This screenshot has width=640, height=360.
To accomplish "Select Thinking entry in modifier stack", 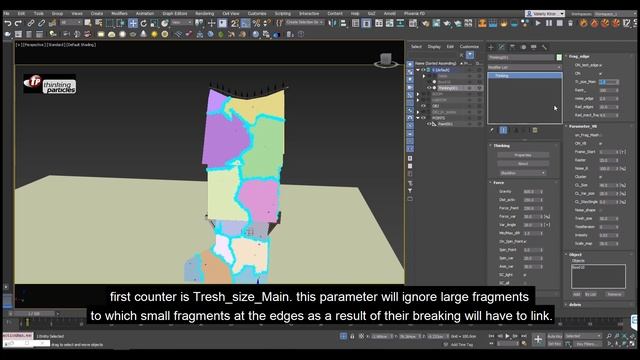I will click(524, 76).
